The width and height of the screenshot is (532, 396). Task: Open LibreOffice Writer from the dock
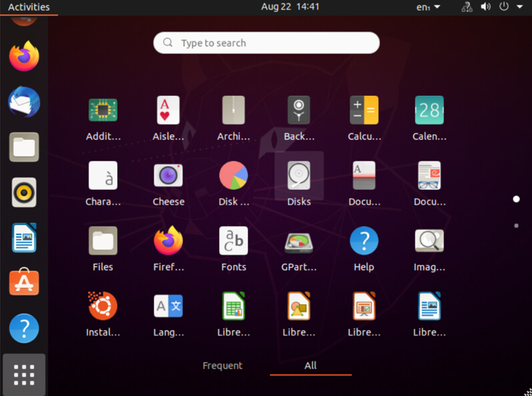coord(24,238)
